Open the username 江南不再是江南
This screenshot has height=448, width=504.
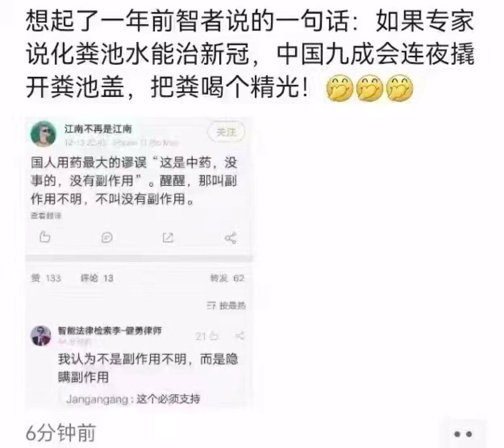click(x=98, y=129)
